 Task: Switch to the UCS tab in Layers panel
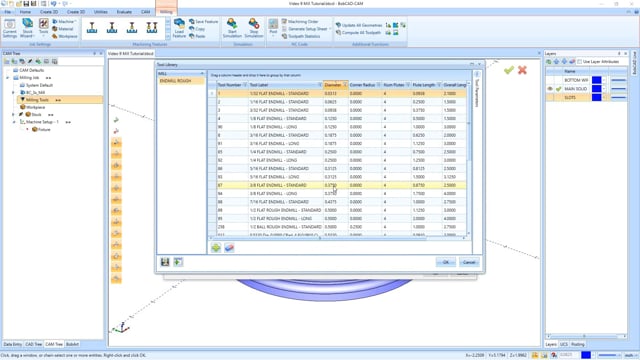564,344
